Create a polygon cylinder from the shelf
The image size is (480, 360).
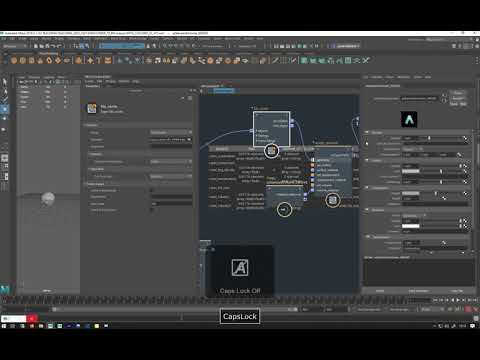(31, 60)
